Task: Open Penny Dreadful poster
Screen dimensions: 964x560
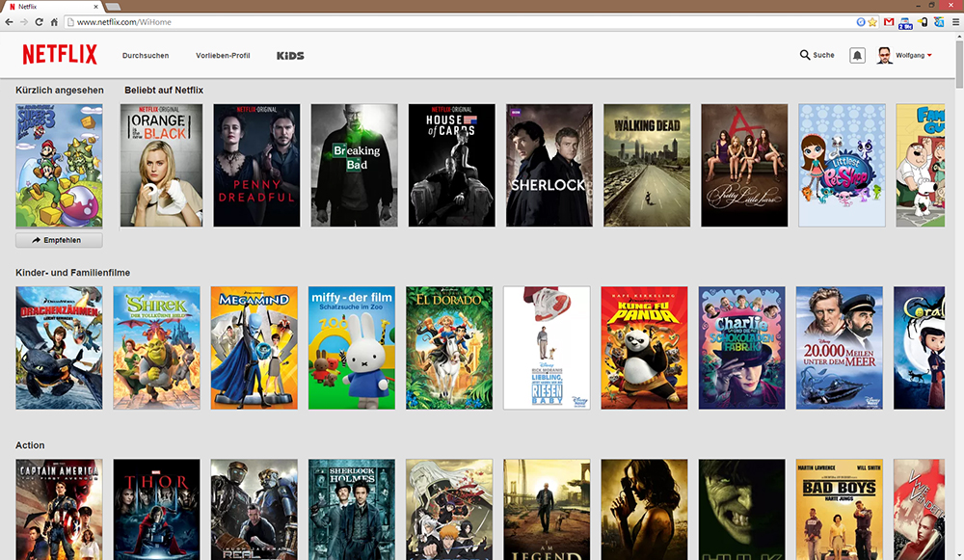Action: pyautogui.click(x=256, y=166)
